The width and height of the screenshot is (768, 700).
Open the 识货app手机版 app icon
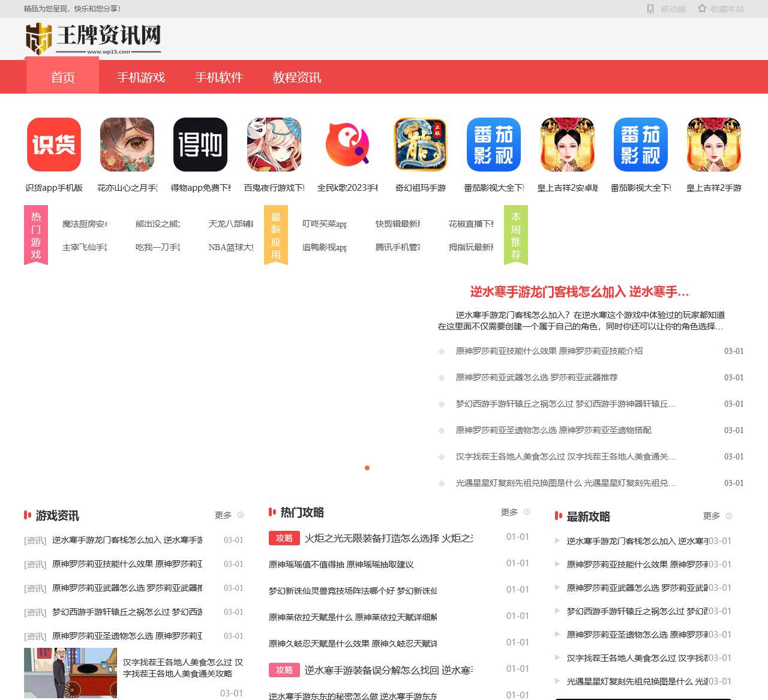[x=54, y=145]
